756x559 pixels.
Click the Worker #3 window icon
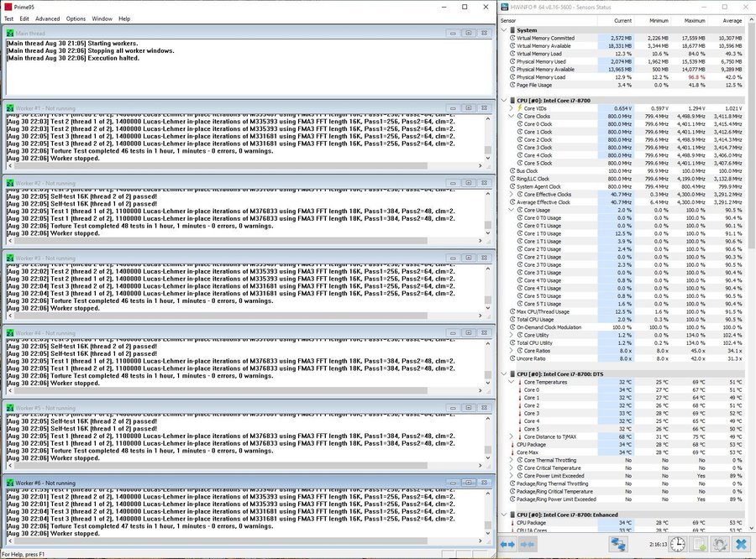pyautogui.click(x=10, y=258)
